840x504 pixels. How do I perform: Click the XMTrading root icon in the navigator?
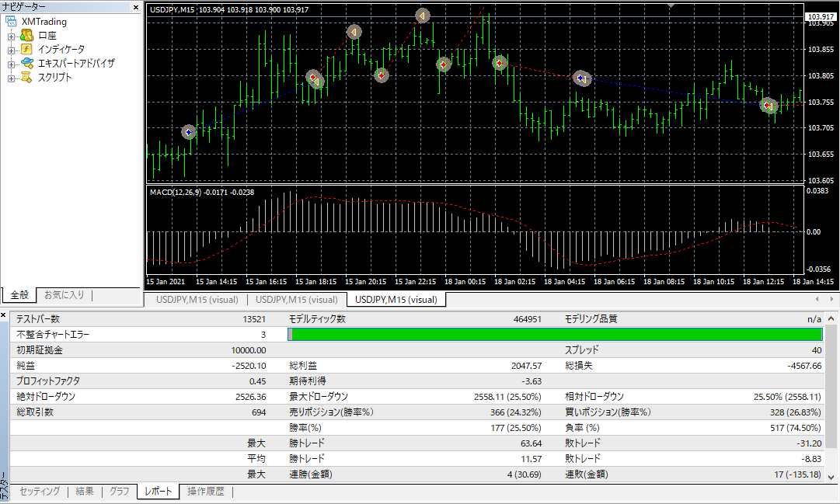[x=11, y=22]
